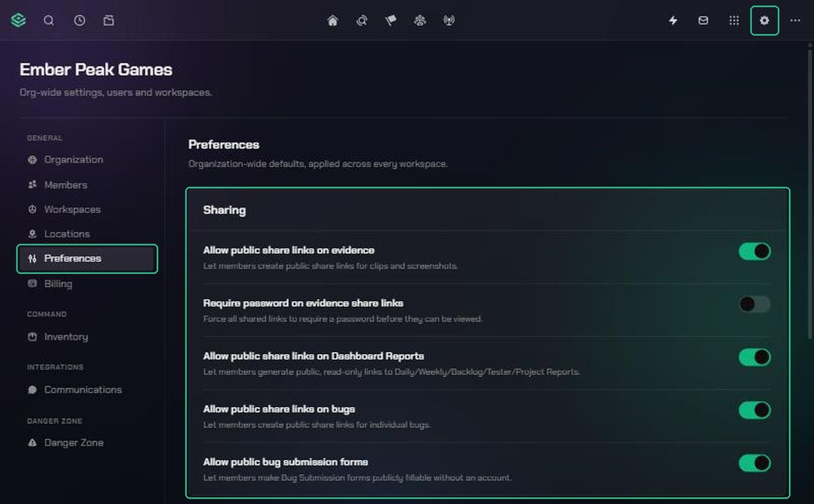
Task: Open Workspaces settings
Action: click(88, 210)
